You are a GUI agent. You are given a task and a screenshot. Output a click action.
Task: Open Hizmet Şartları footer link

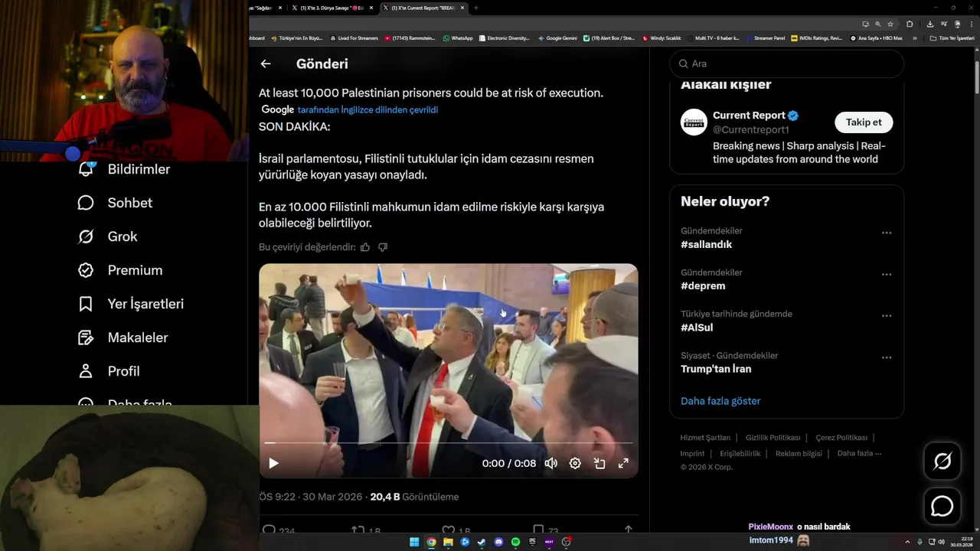(x=705, y=438)
